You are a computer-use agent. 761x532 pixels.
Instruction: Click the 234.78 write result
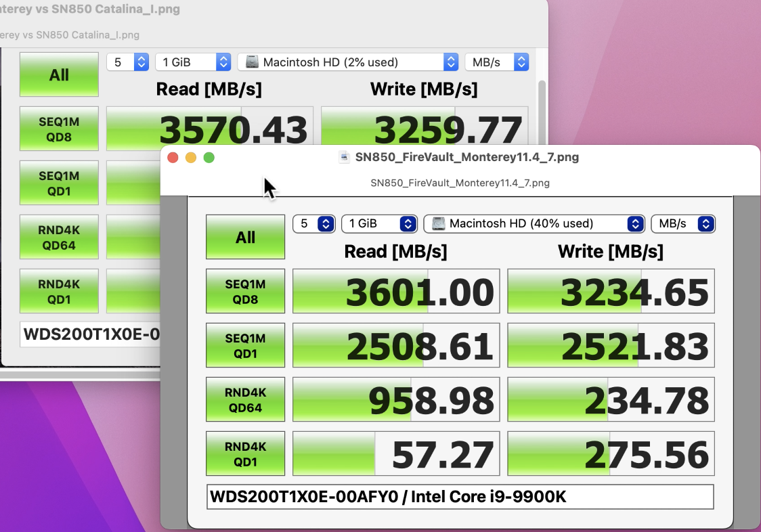click(x=611, y=399)
